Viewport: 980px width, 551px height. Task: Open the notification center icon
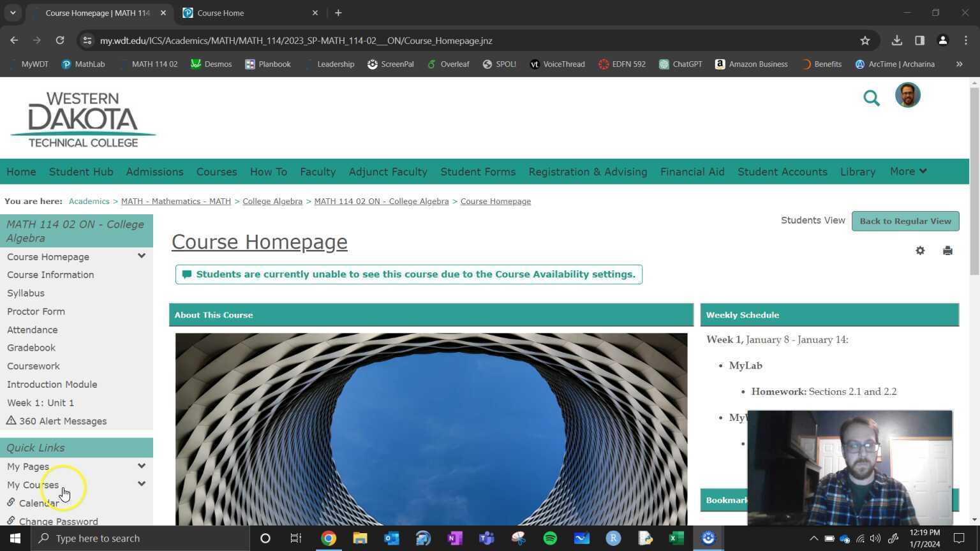tap(958, 538)
